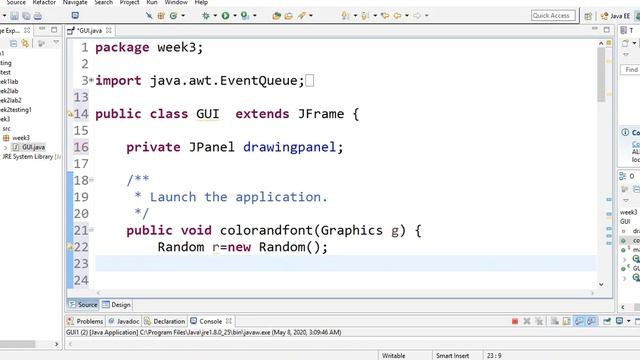Click the Open Task folder icon
Image resolution: width=640 pixels, height=360 pixels.
pos(289,16)
